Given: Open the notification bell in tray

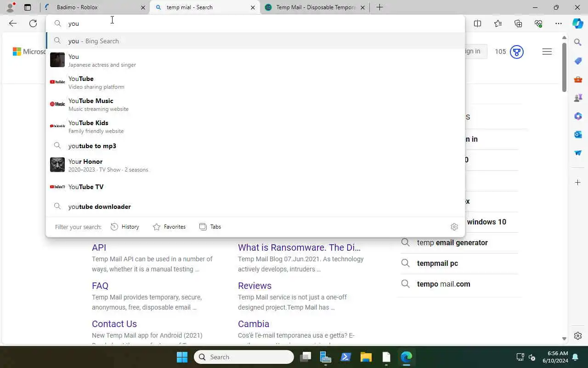Looking at the screenshot, I should tap(576, 357).
